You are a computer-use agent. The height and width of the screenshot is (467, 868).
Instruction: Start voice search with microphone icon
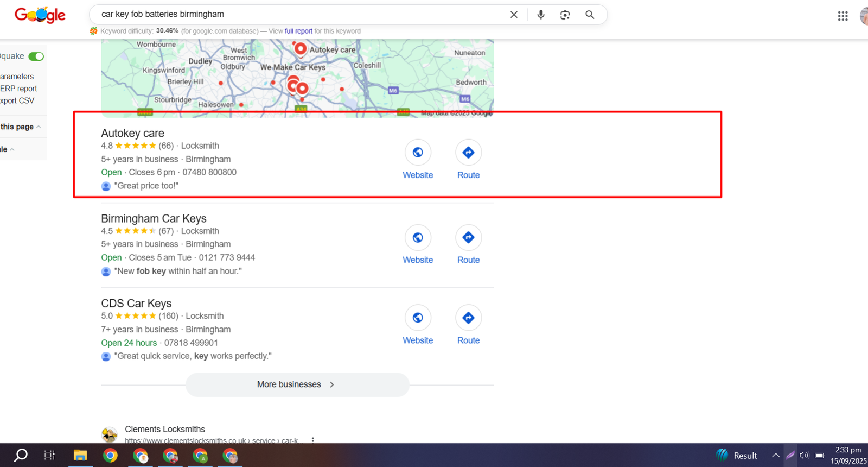click(540, 15)
